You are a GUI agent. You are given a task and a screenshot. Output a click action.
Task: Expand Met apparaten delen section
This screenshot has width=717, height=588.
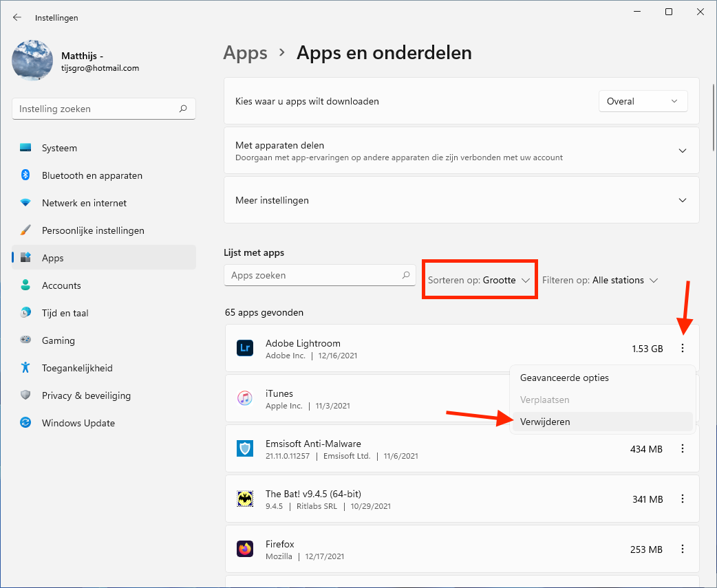[x=682, y=151]
